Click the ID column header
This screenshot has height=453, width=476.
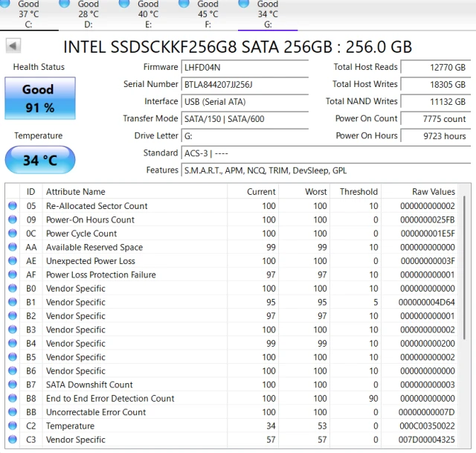(x=31, y=192)
